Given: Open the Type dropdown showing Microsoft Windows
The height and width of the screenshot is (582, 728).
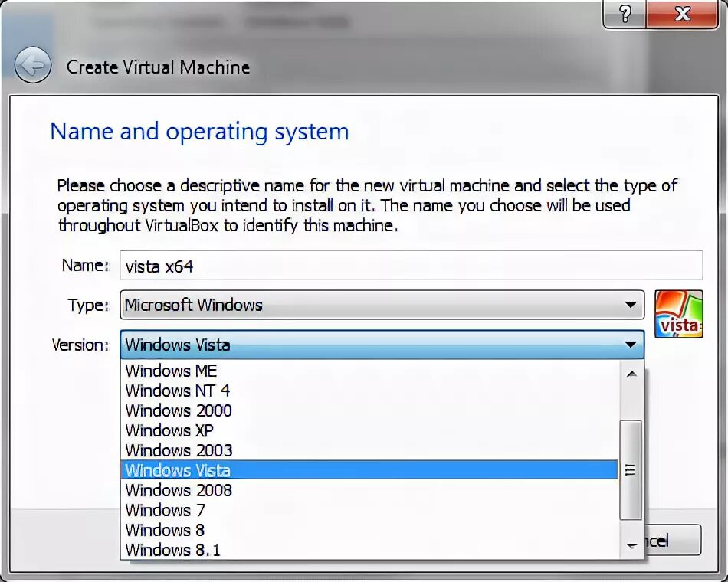Looking at the screenshot, I should 382,305.
